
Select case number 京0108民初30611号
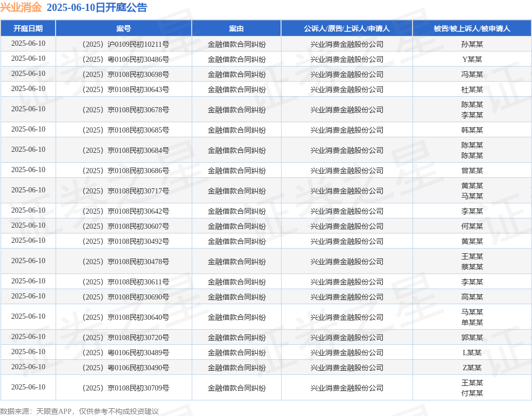tap(126, 282)
